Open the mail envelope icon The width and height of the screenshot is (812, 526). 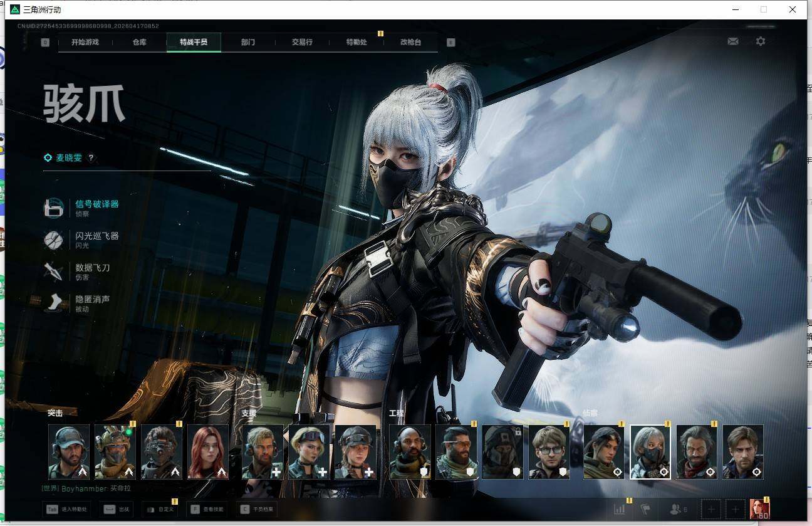point(732,41)
